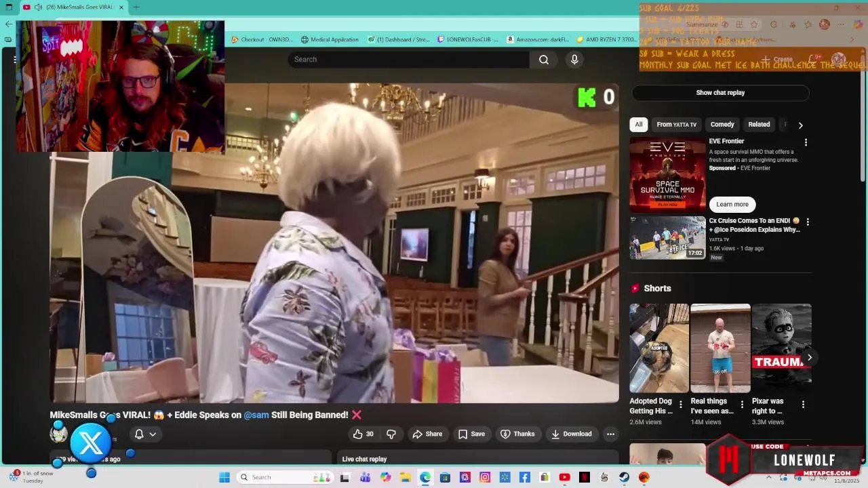This screenshot has height=488, width=868.
Task: Activate voice search microphone icon
Action: tap(574, 60)
